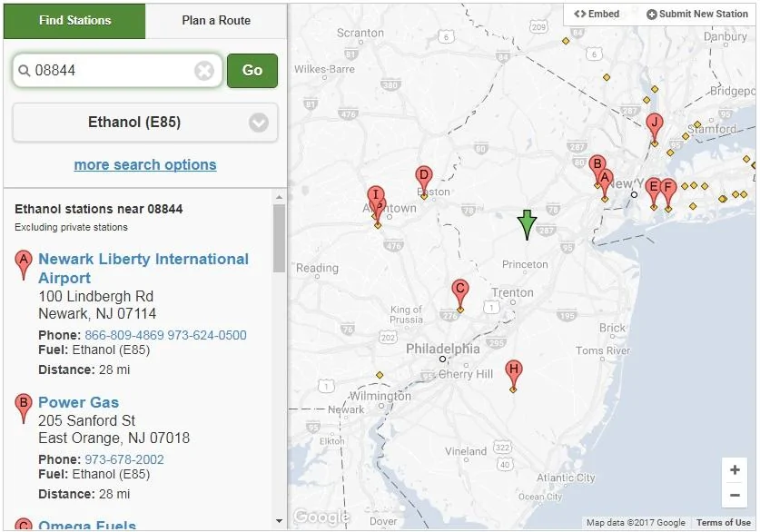
Task: Switch to the Find Stations tab
Action: [x=74, y=21]
